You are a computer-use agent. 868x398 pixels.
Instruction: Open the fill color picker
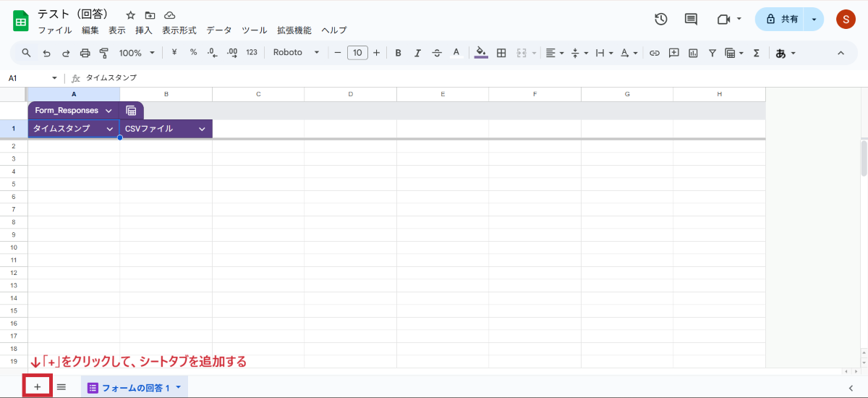(x=481, y=53)
